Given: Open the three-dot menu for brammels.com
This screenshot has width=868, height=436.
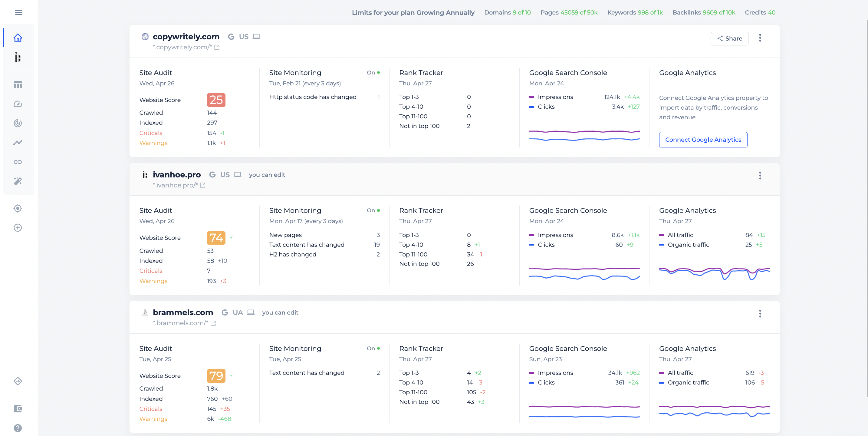Looking at the screenshot, I should [x=760, y=314].
